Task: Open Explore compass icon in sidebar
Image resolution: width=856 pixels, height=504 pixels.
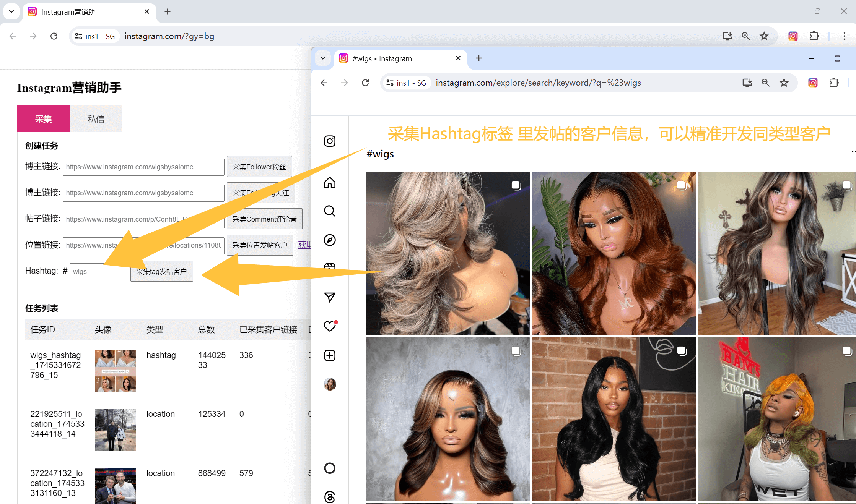Action: click(x=330, y=240)
